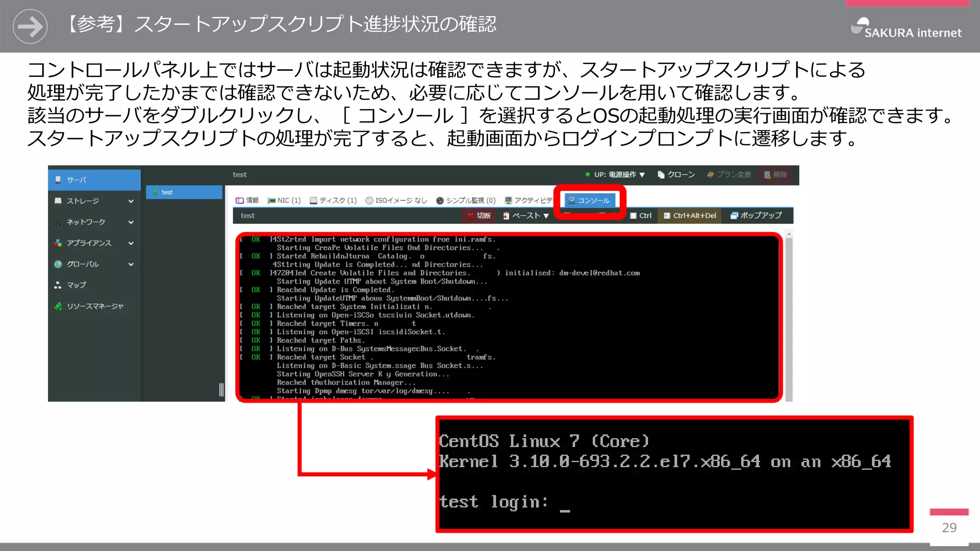
Task: Switch to the NIC (1) tab
Action: (x=284, y=200)
